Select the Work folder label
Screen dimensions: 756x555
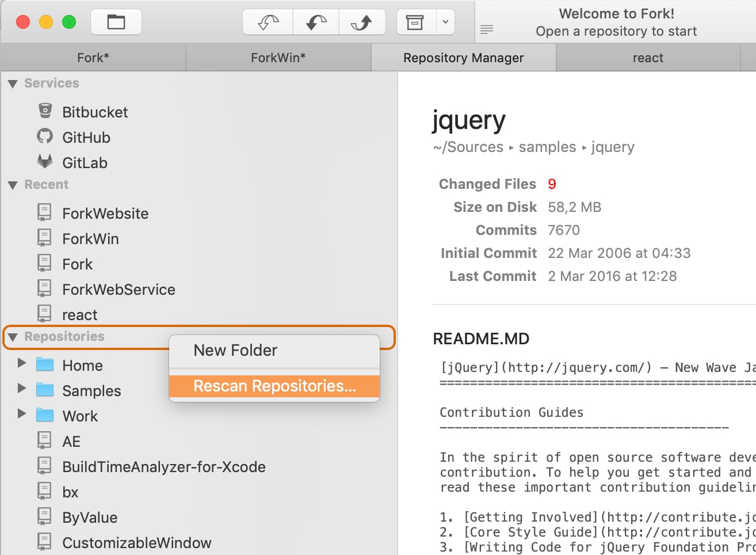[x=80, y=416]
